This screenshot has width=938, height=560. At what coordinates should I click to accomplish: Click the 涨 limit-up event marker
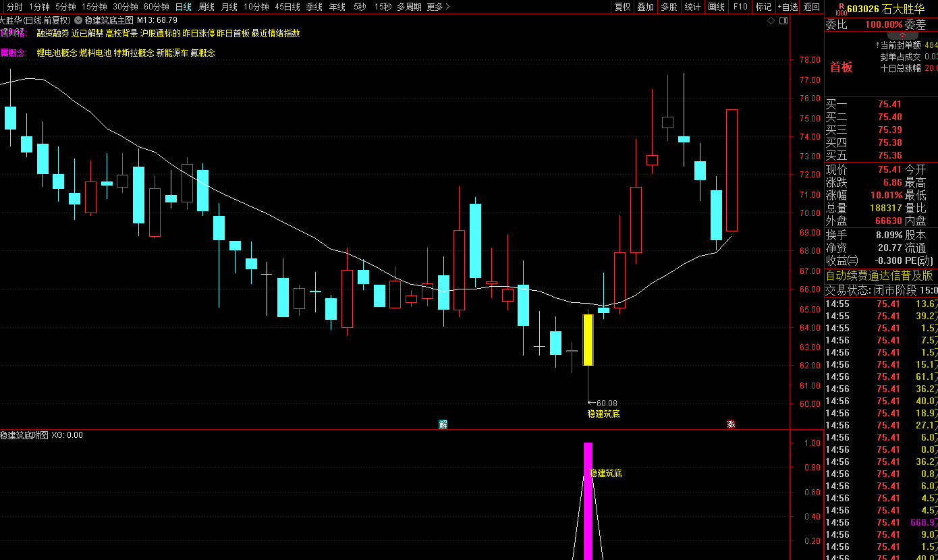(x=731, y=424)
